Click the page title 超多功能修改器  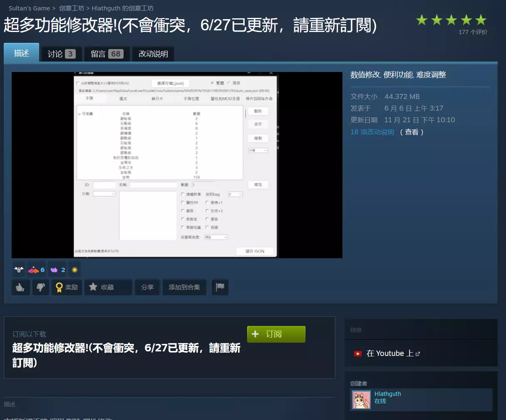(190, 25)
